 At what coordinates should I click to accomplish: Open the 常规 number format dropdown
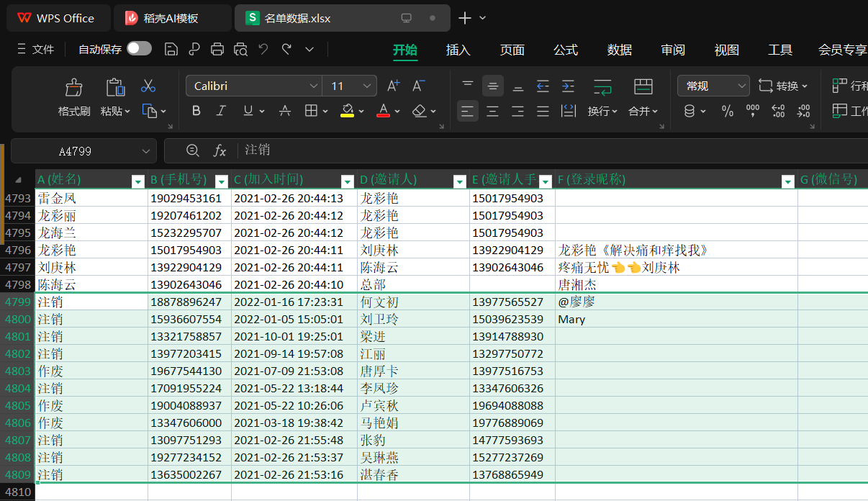pyautogui.click(x=742, y=86)
